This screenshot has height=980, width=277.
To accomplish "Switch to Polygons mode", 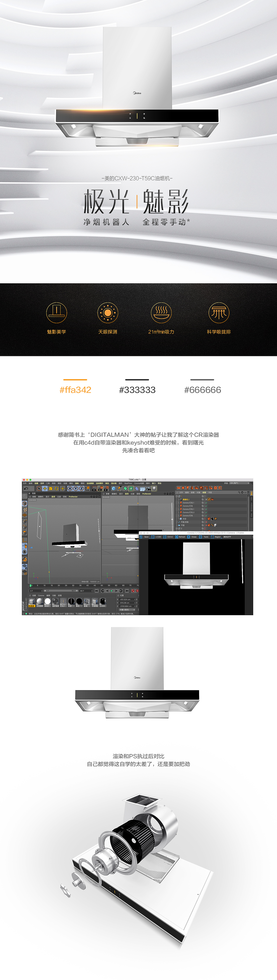I will tap(25, 533).
